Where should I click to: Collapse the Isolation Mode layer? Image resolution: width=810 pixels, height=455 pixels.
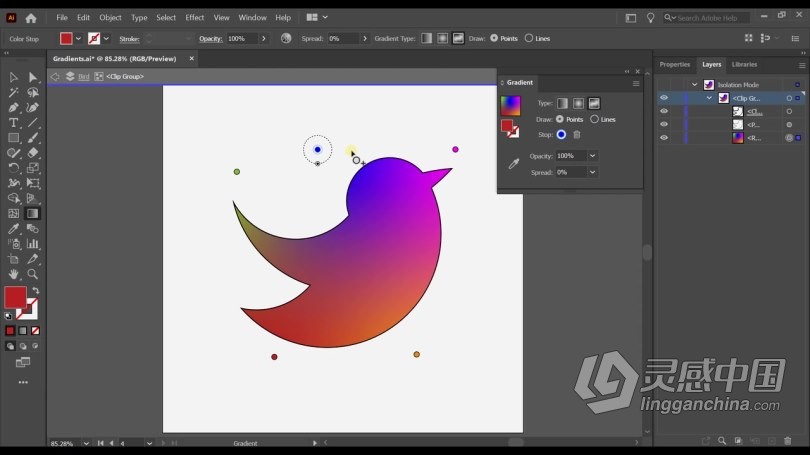(x=695, y=85)
